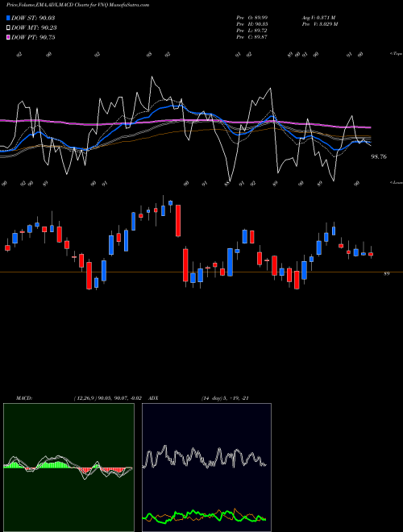Click the 'Pre O: 89.99' value
403x532 pixels.
point(252,17)
